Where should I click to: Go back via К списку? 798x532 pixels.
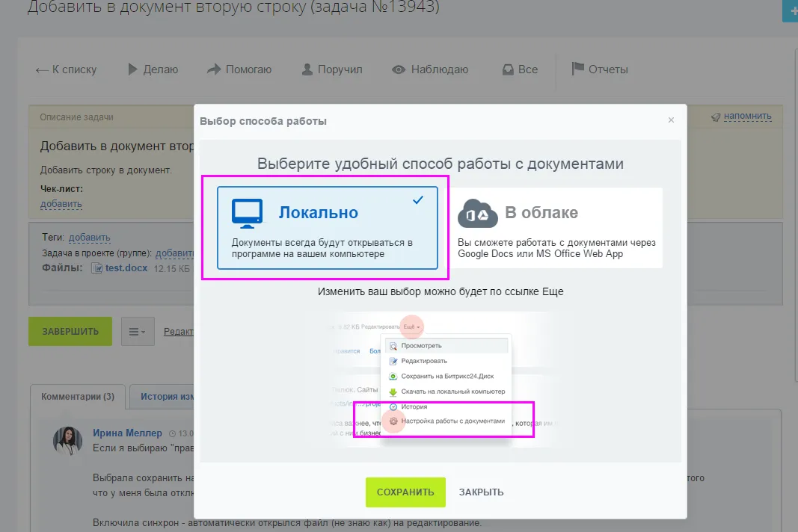[x=66, y=69]
